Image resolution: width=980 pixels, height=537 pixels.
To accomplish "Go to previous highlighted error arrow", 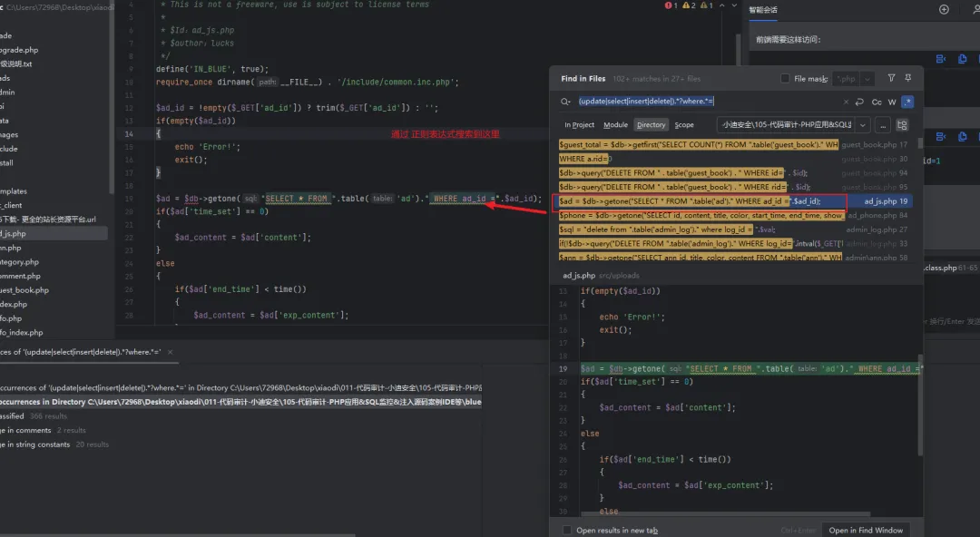I will click(x=722, y=5).
